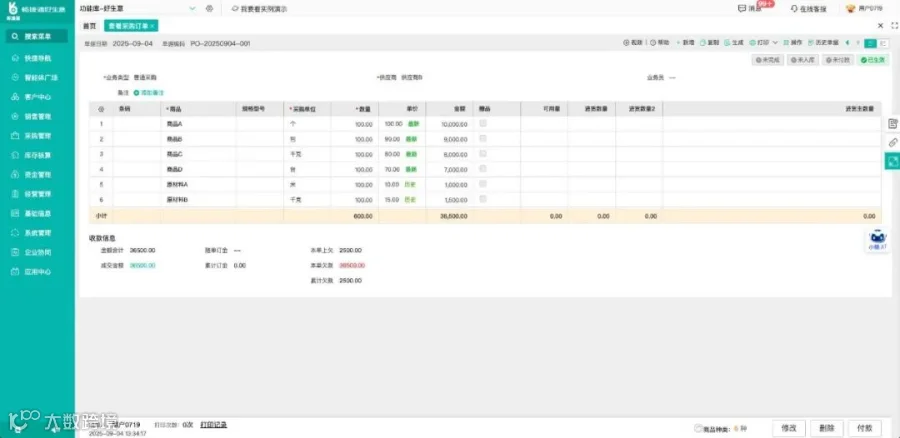
Task: Click the 复制 toolbar item
Action: [709, 43]
